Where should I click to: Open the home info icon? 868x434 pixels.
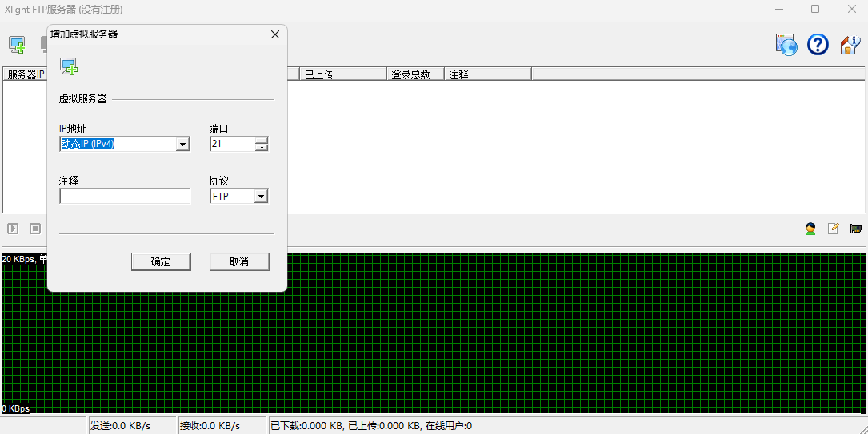(x=850, y=44)
